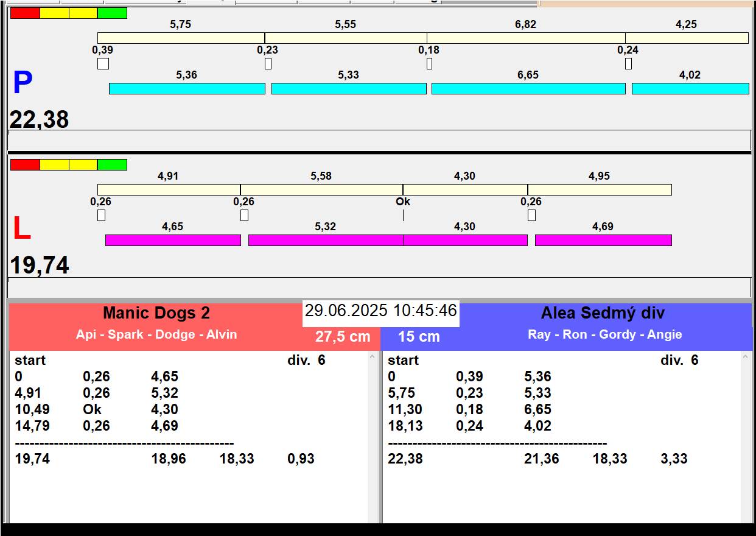
Task: Select the magenta 4,69 run bar
Action: pos(603,241)
